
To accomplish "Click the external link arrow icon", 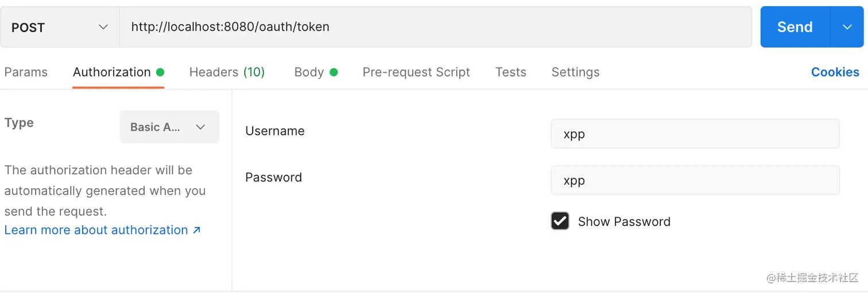I will (197, 230).
